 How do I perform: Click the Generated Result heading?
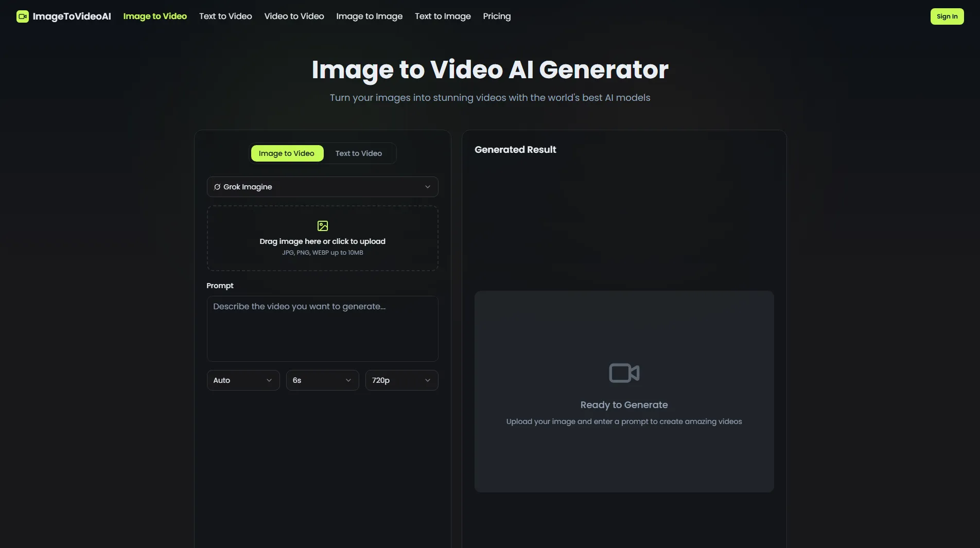515,150
